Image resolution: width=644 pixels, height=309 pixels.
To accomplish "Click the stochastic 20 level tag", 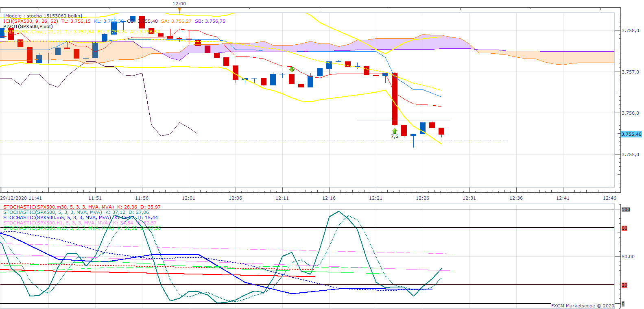I will [624, 285].
